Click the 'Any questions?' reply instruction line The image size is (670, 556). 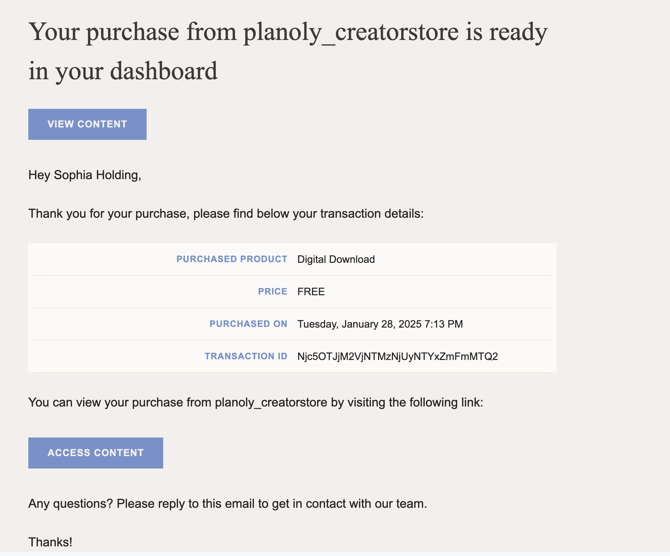pos(227,503)
